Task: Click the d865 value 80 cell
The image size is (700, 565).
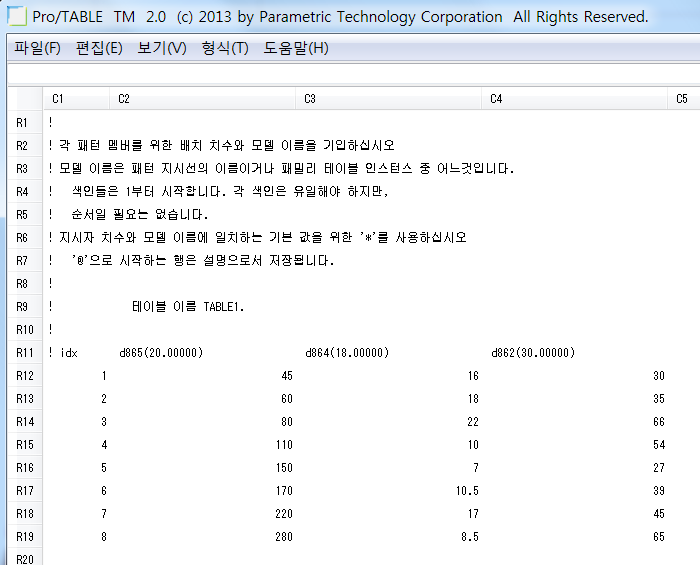Action: tap(287, 422)
